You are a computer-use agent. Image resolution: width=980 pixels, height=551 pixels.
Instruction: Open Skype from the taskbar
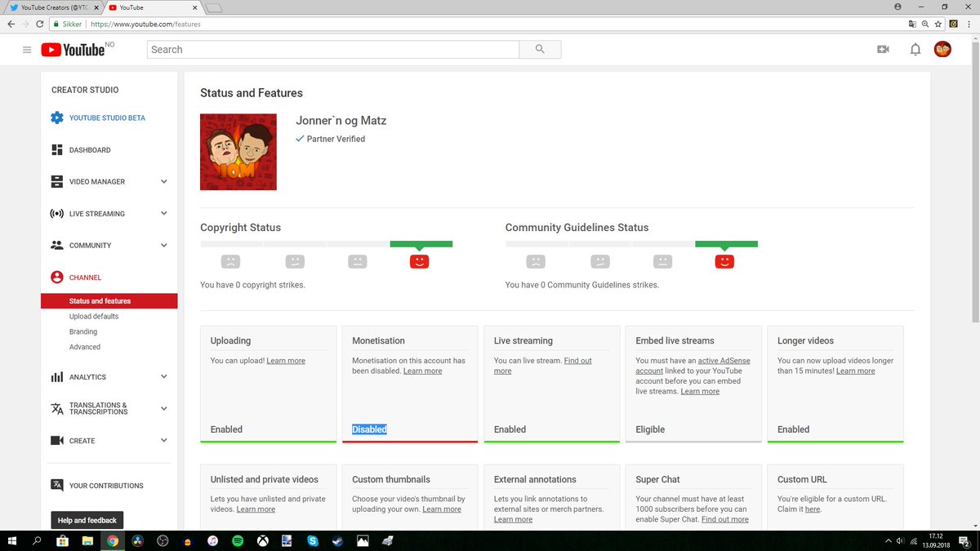(313, 540)
